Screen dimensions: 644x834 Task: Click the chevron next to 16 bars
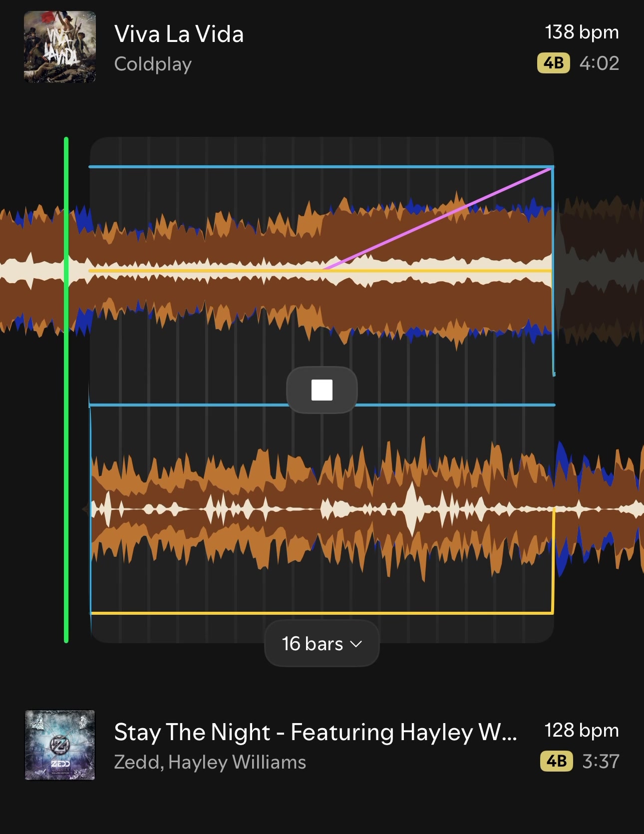(356, 644)
